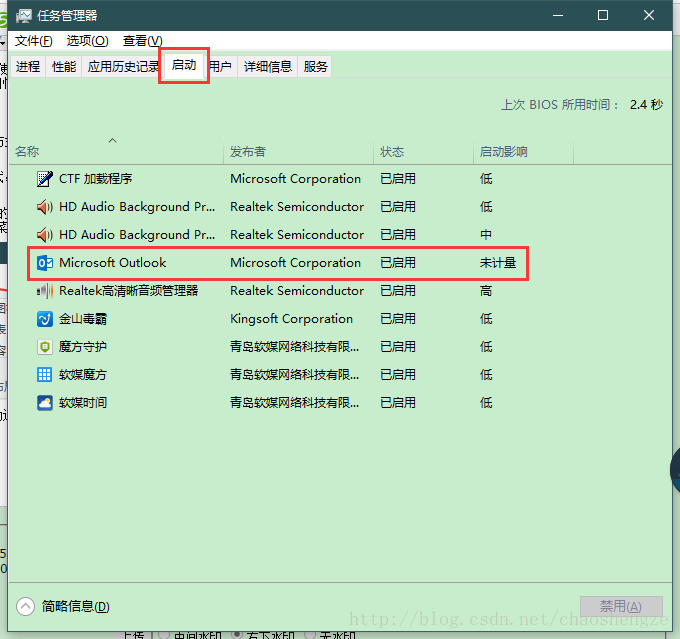Select the Microsoft Outlook row name
The height and width of the screenshot is (639, 680).
click(x=112, y=263)
